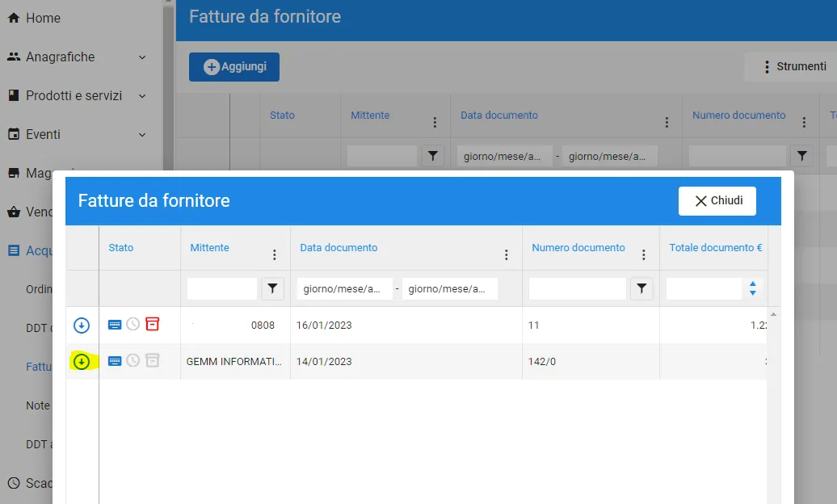Expand the Eventi menu chevron
Viewport: 837px width, 504px height.
(142, 135)
